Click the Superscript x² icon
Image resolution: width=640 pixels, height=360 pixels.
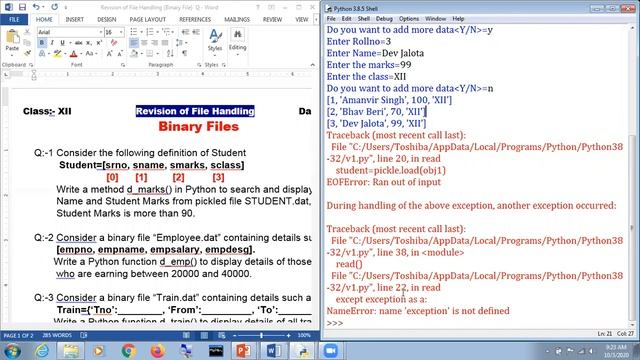point(98,43)
